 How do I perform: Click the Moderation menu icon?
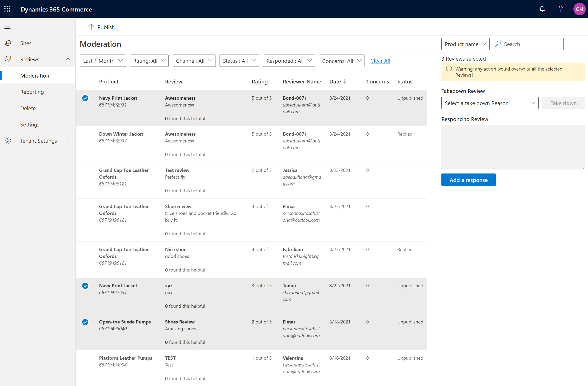[x=35, y=75]
